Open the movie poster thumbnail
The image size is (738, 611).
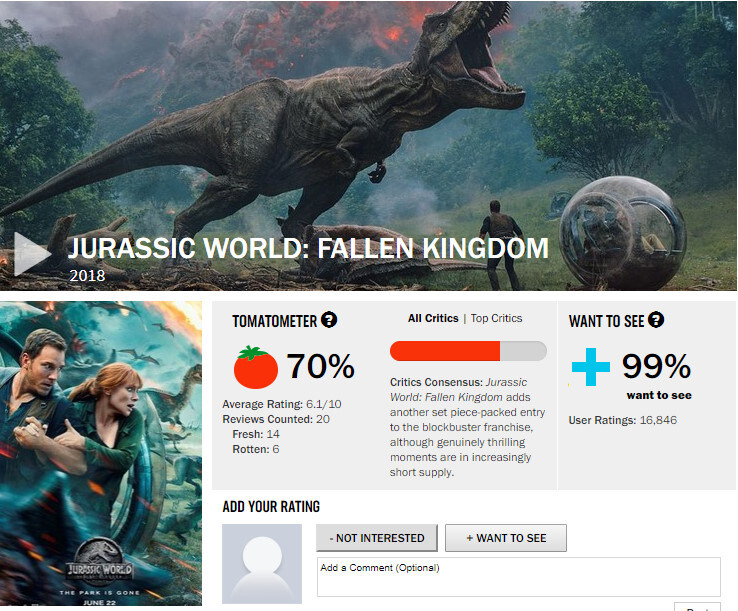coord(101,453)
